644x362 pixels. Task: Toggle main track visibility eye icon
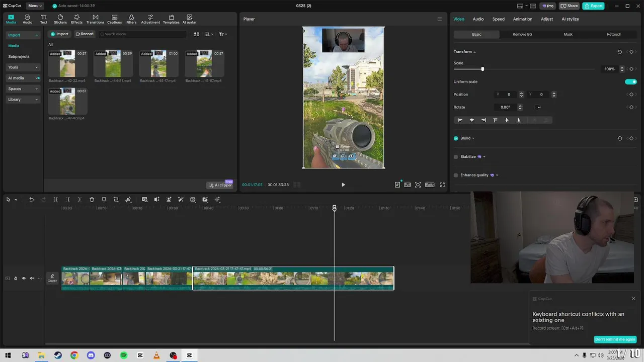tap(24, 278)
